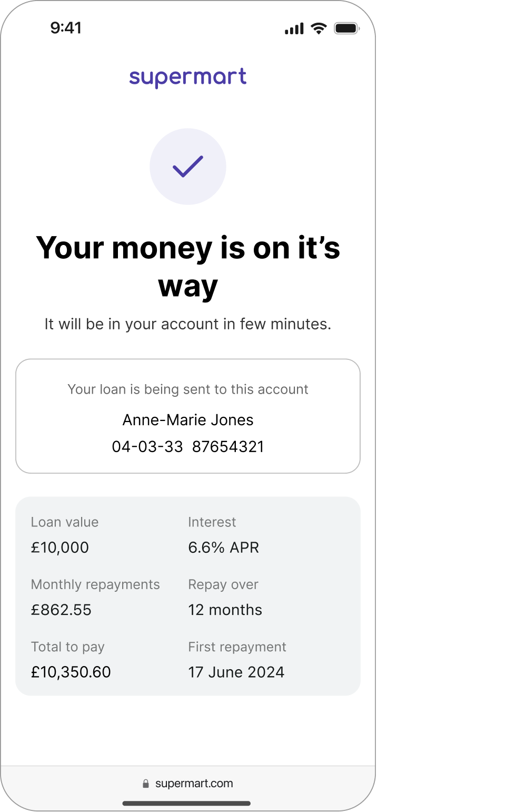Tap the cellular signal bars icon

tap(295, 29)
